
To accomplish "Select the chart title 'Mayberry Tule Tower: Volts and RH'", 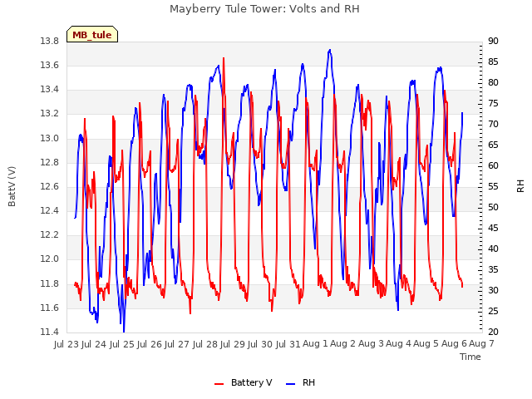I will [x=264, y=9].
